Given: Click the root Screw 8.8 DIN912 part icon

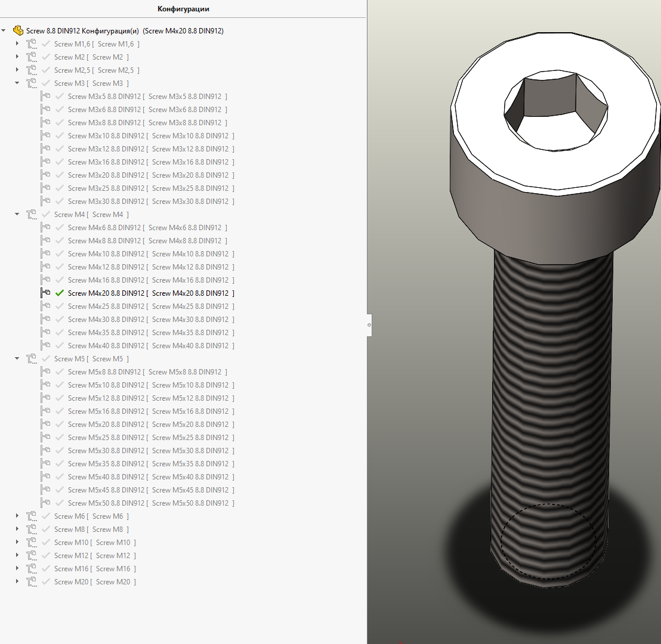Looking at the screenshot, I should 18,30.
